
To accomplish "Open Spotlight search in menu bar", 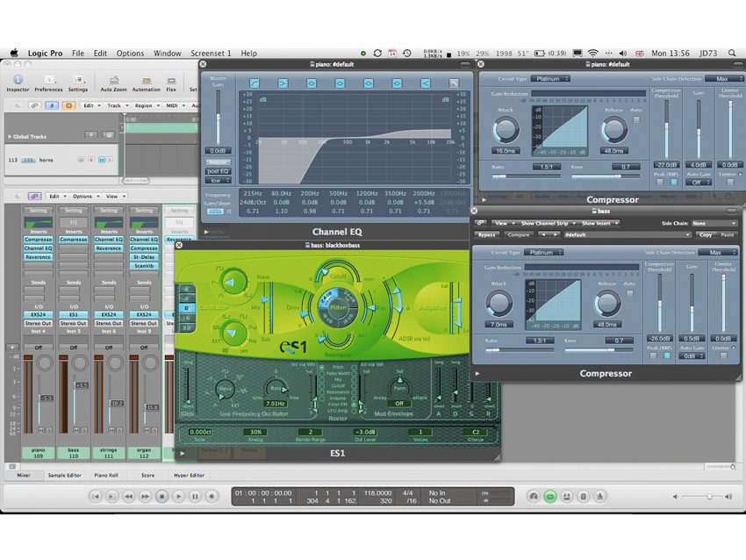I will [x=732, y=53].
